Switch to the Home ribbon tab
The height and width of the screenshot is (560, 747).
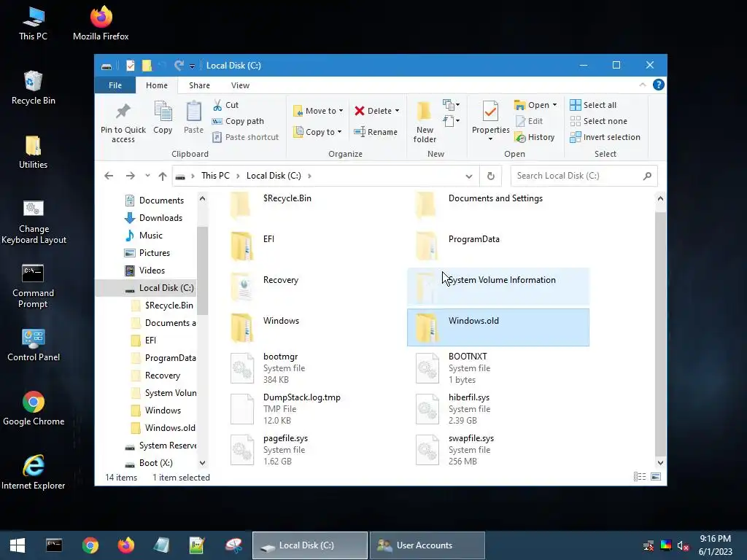(x=157, y=85)
